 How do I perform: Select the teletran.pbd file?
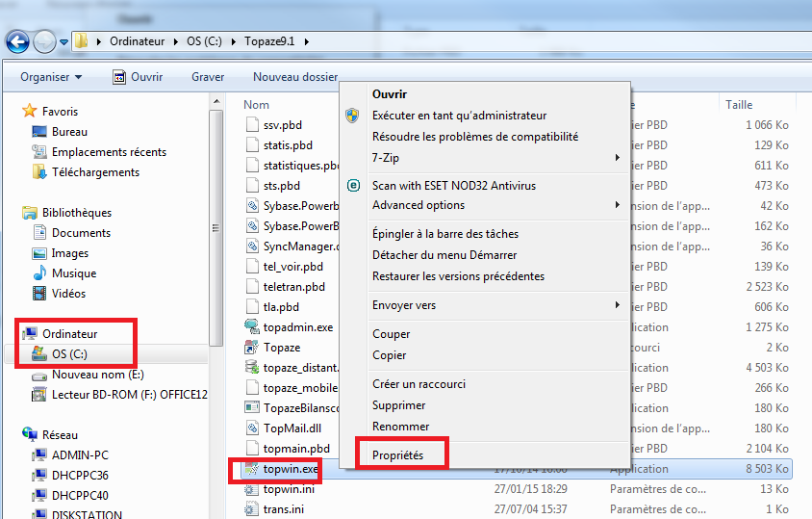tap(293, 287)
